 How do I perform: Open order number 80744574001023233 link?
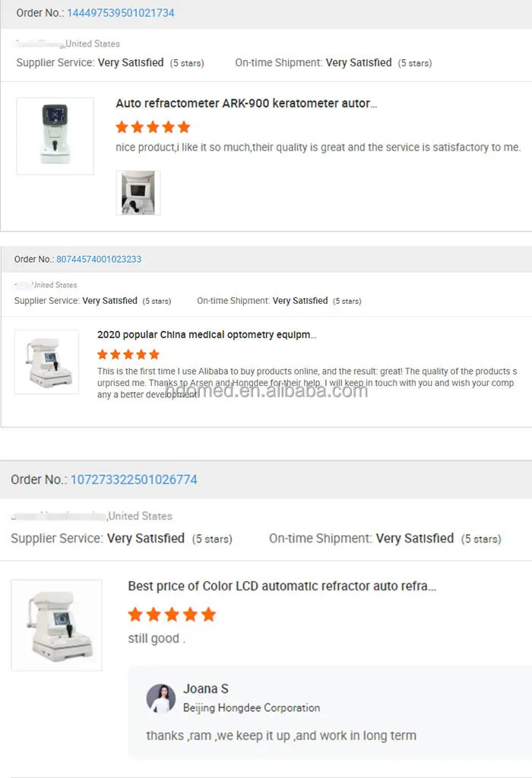[x=99, y=259]
